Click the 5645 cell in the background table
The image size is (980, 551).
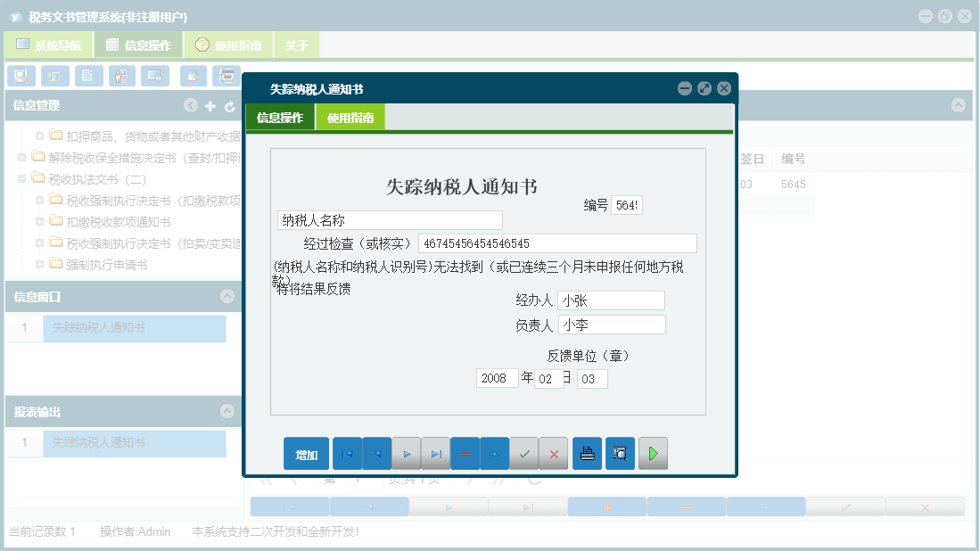coord(793,185)
